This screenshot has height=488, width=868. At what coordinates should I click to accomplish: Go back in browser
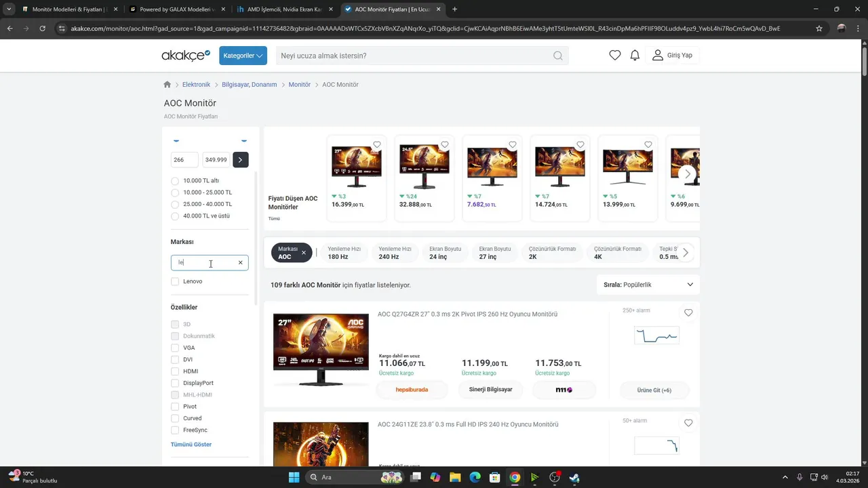[x=9, y=28]
